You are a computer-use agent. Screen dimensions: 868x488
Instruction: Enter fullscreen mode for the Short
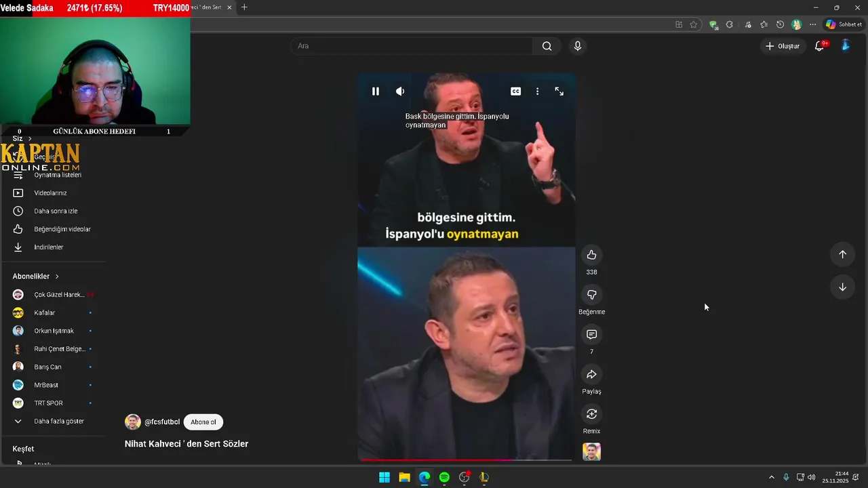pos(559,91)
